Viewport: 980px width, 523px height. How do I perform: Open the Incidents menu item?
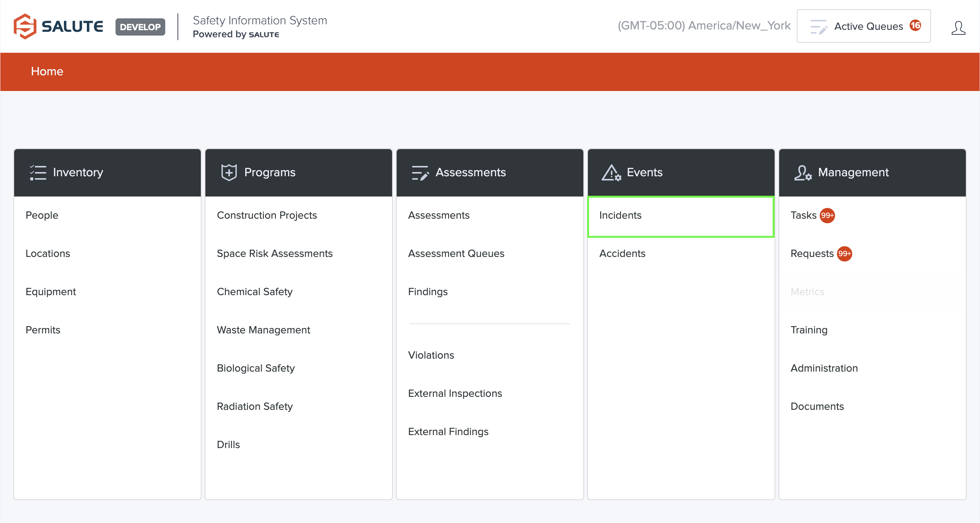620,216
